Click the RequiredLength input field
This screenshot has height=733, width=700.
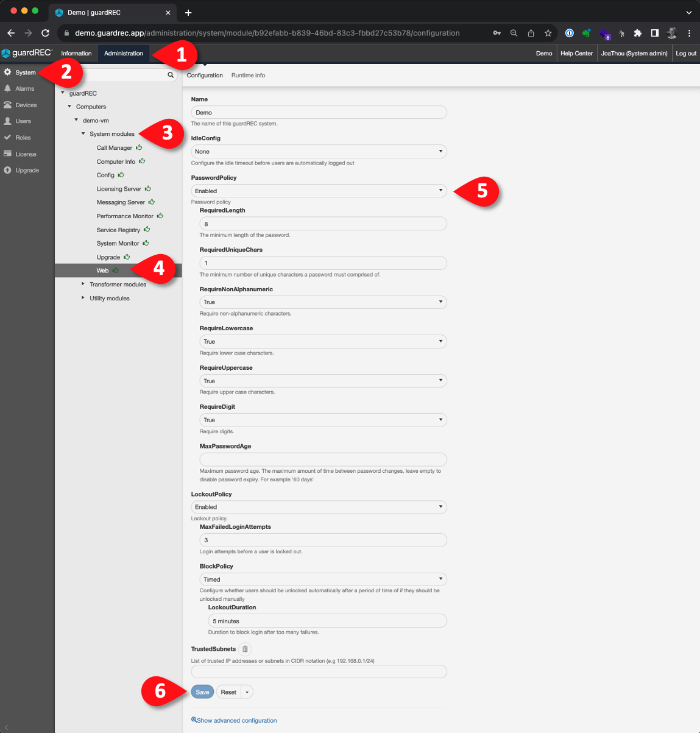[323, 224]
